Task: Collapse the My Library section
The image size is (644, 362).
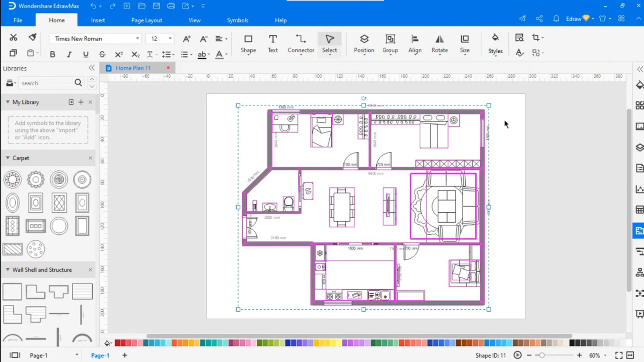Action: click(x=8, y=102)
